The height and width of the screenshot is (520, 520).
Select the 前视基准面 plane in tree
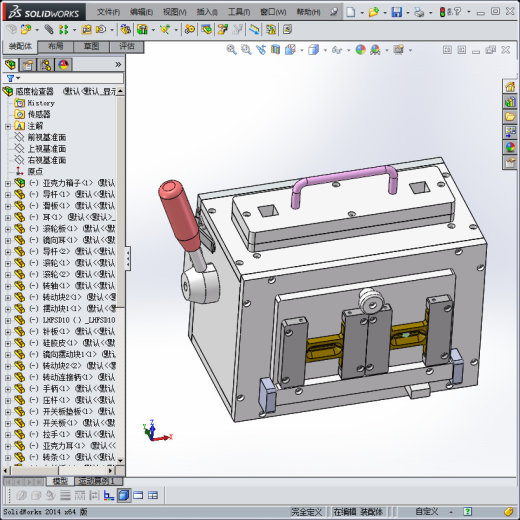pyautogui.click(x=47, y=137)
